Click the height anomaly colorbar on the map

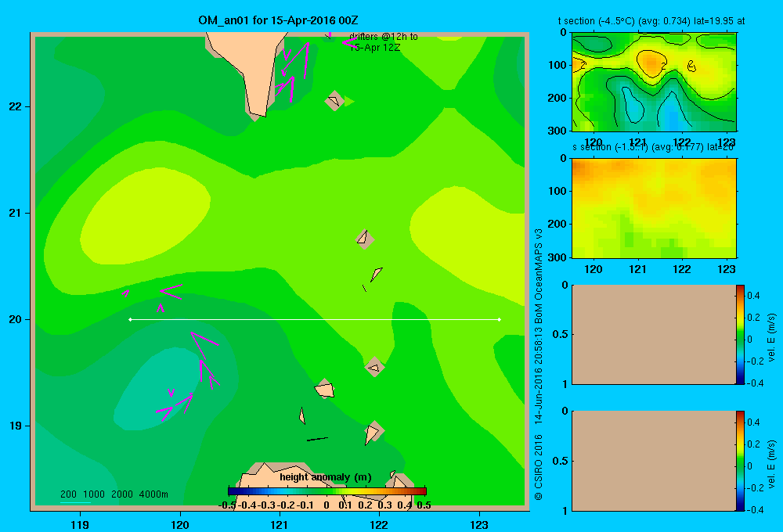click(327, 491)
